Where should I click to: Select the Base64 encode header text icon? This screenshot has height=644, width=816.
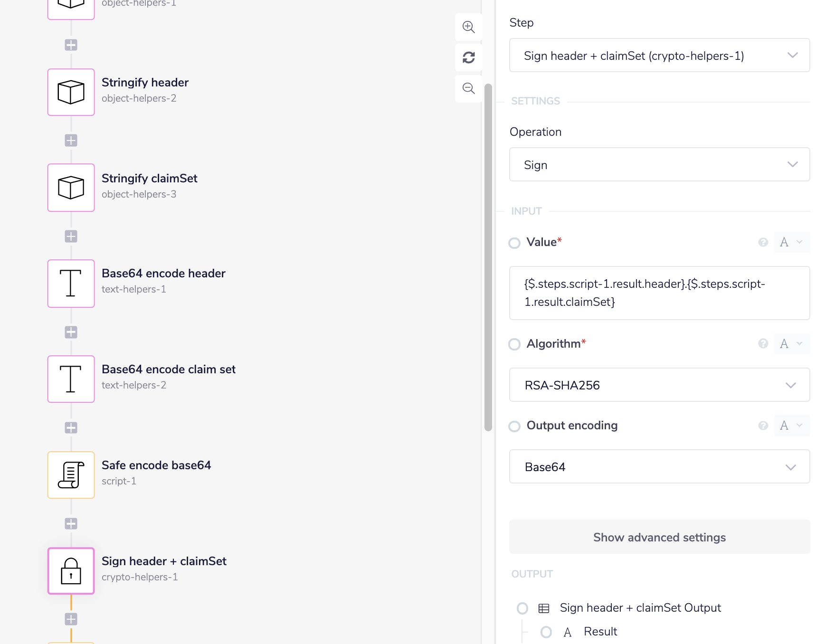pyautogui.click(x=71, y=284)
